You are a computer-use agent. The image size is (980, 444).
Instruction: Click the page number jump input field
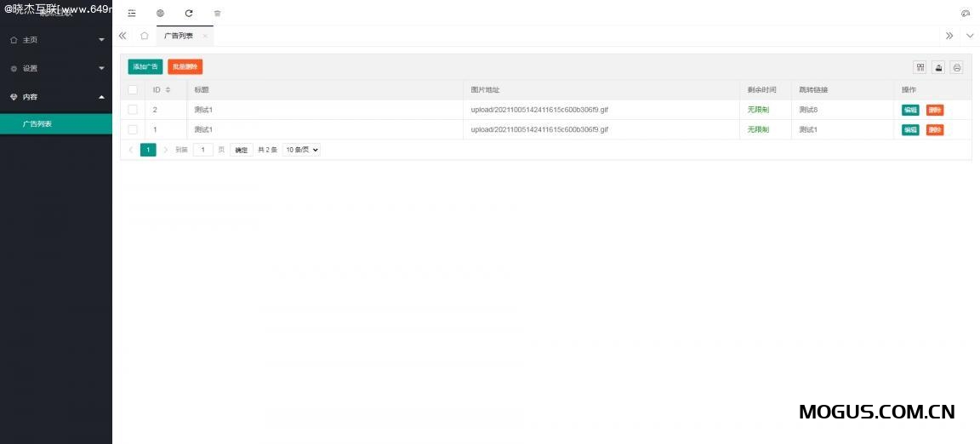tap(203, 150)
